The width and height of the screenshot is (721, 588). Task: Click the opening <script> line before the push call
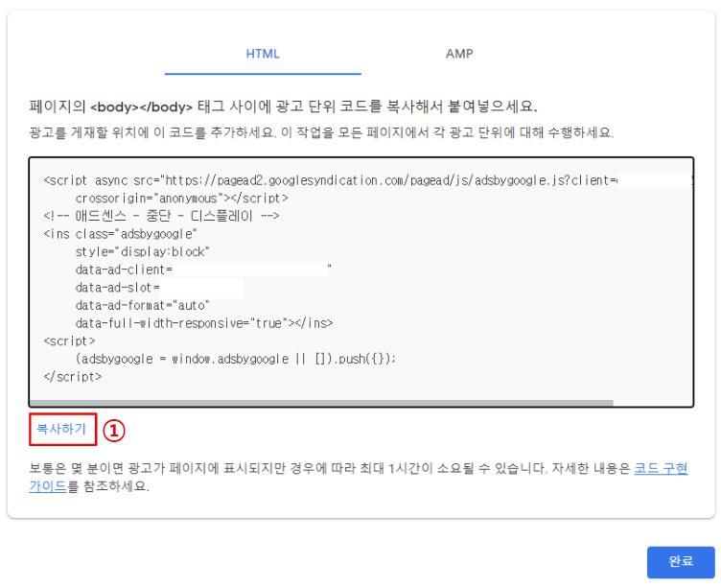(69, 341)
